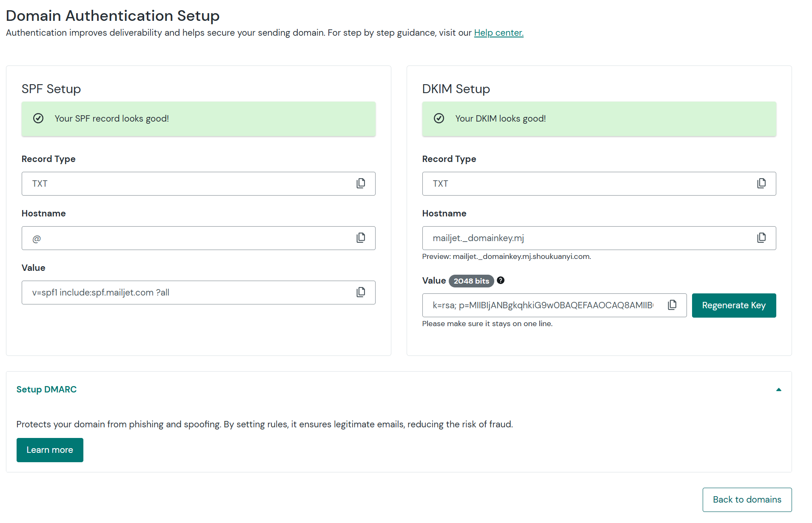This screenshot has width=812, height=523.
Task: Copy the SPF Hostname value
Action: tap(361, 238)
